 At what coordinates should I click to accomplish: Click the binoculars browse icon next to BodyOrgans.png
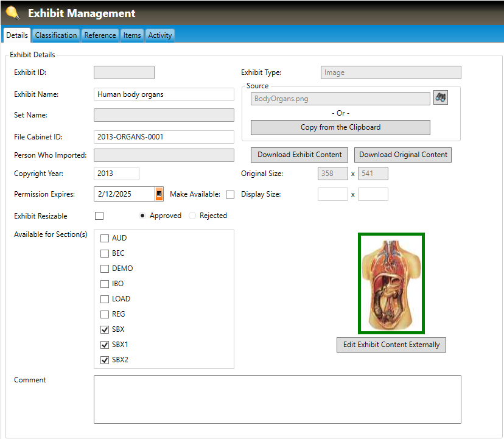click(441, 97)
